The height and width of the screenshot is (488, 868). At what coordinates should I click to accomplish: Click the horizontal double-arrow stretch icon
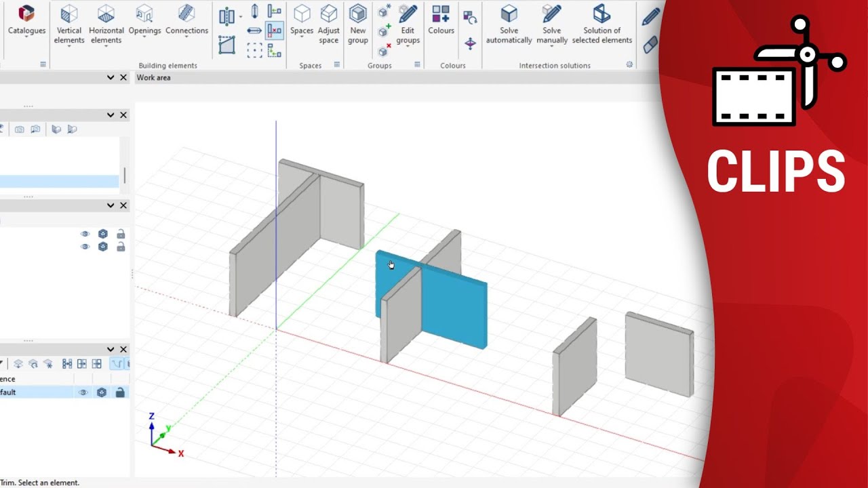point(255,30)
